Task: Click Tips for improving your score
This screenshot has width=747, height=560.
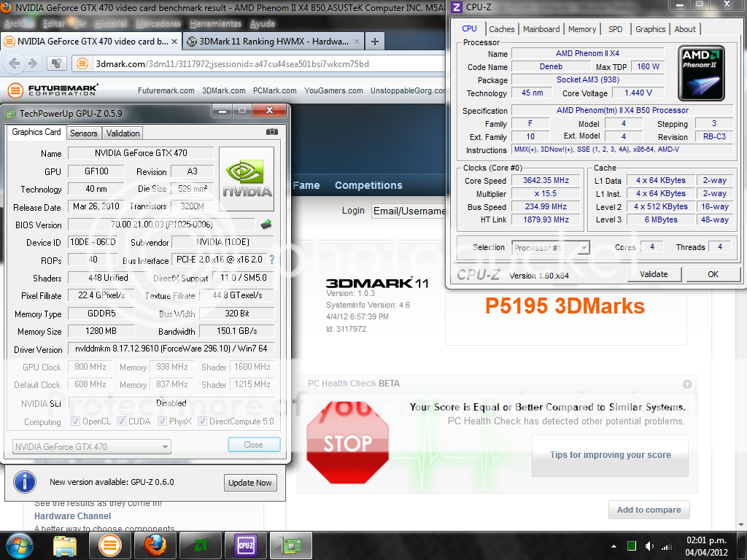Action: [x=611, y=455]
